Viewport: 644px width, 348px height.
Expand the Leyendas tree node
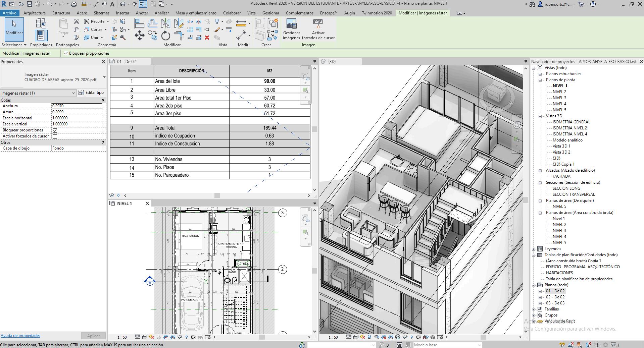tap(534, 249)
